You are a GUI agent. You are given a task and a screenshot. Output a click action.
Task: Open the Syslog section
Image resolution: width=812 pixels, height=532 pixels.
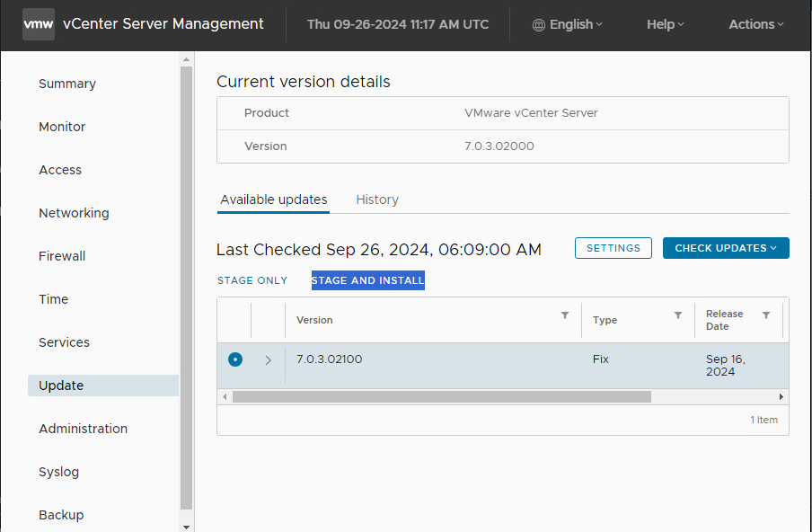tap(59, 472)
